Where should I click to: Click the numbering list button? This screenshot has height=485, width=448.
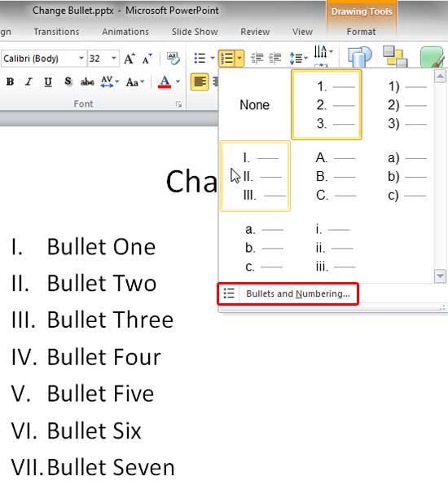(x=226, y=59)
